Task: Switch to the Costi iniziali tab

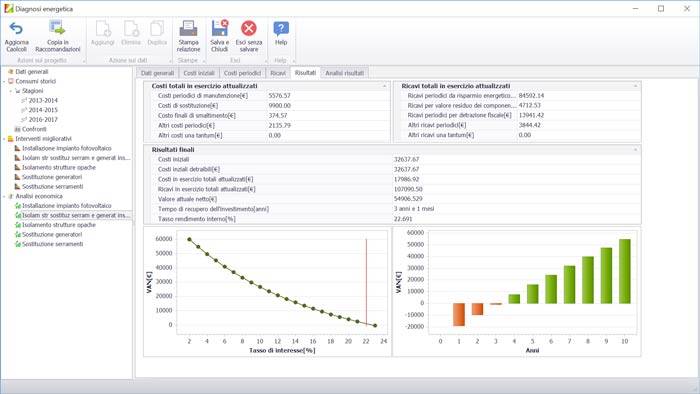Action: click(x=199, y=73)
